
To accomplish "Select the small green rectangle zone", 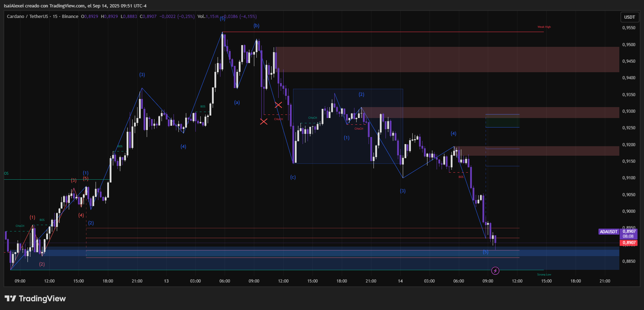I will pyautogui.click(x=502, y=122).
